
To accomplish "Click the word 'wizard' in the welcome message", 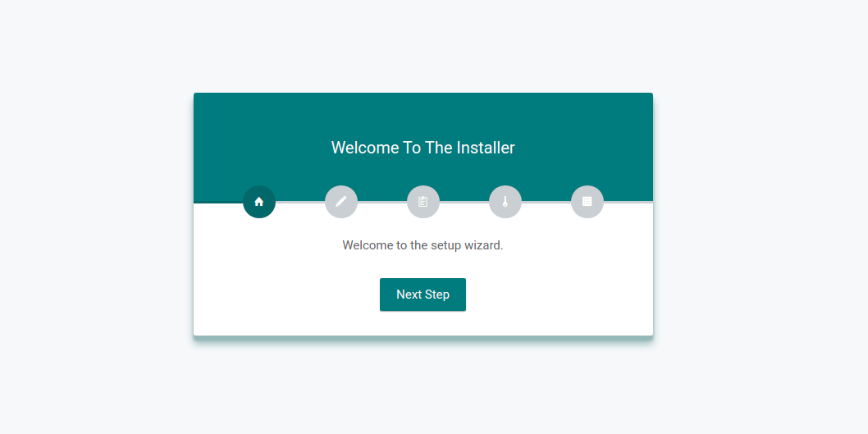I will click(x=481, y=245).
